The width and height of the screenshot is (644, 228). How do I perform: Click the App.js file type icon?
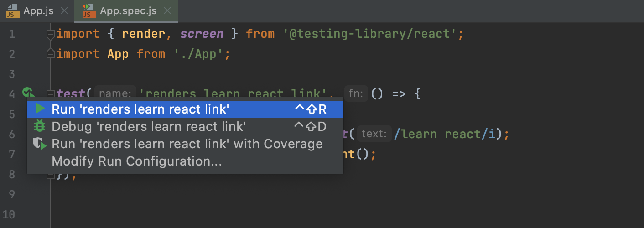point(12,11)
